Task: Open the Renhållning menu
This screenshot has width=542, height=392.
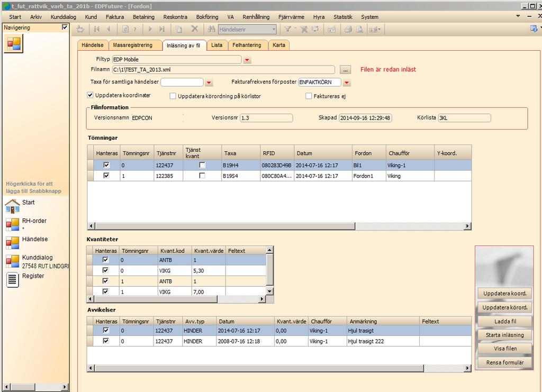Action: pyautogui.click(x=256, y=17)
